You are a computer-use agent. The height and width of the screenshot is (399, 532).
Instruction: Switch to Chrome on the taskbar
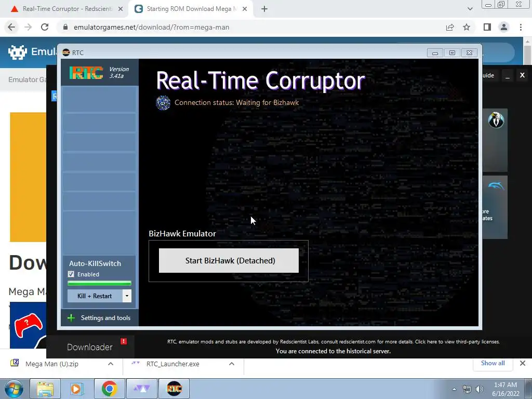[x=109, y=389]
